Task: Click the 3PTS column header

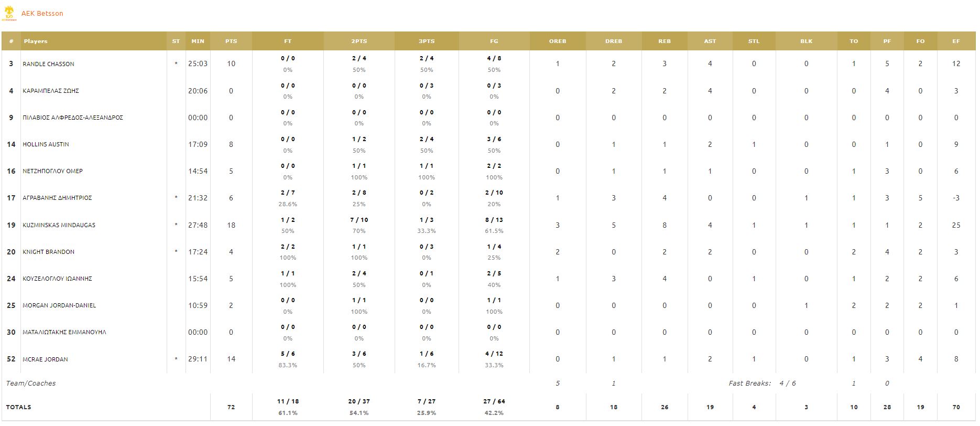Action: point(427,41)
